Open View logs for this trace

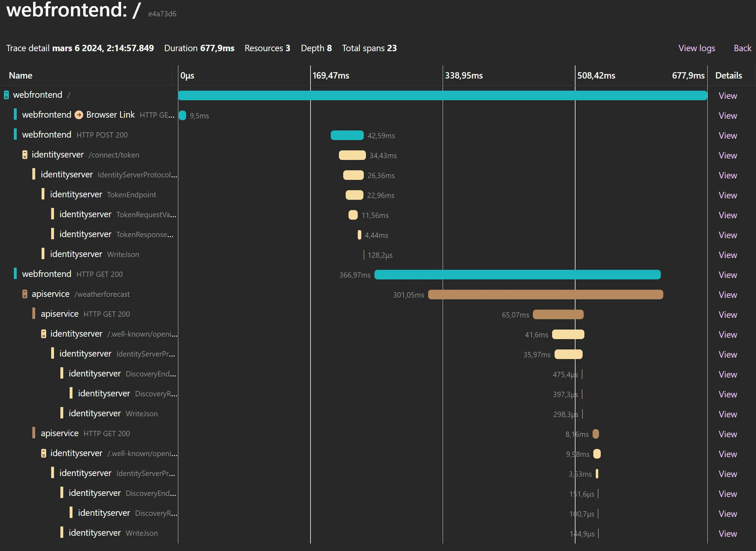tap(696, 48)
